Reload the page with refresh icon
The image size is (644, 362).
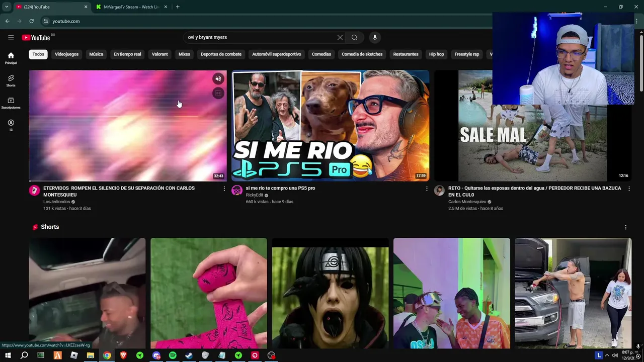coord(31,21)
